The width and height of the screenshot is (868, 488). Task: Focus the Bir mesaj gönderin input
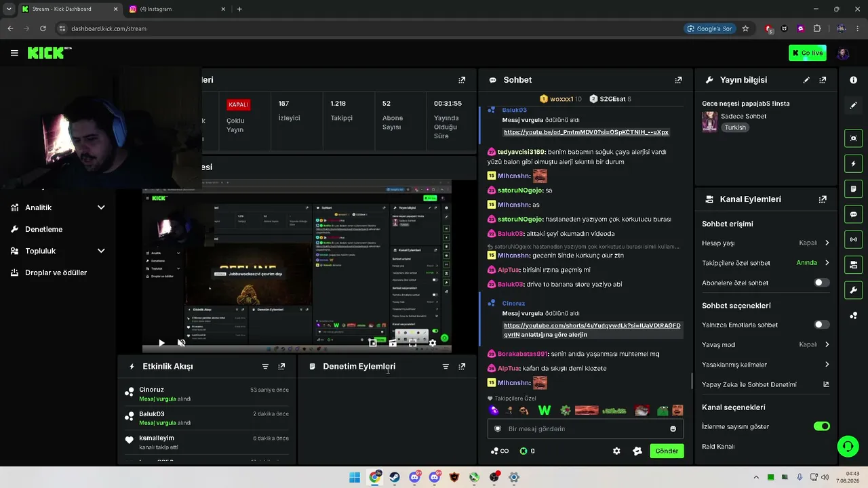585,428
